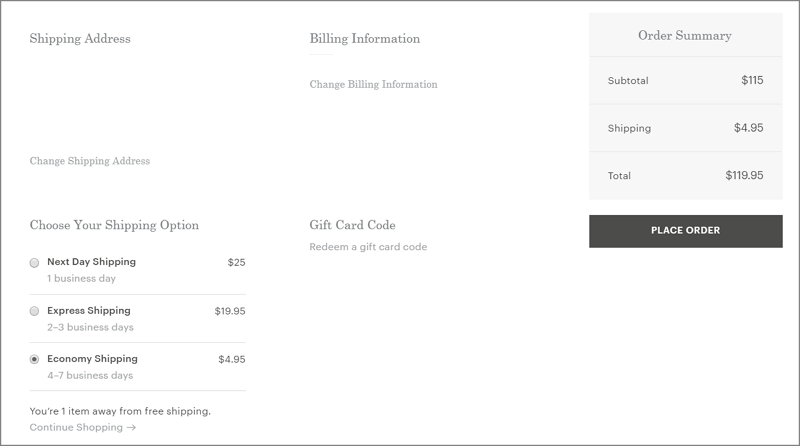Image resolution: width=800 pixels, height=446 pixels.
Task: Click the Order Summary heading
Action: point(685,35)
